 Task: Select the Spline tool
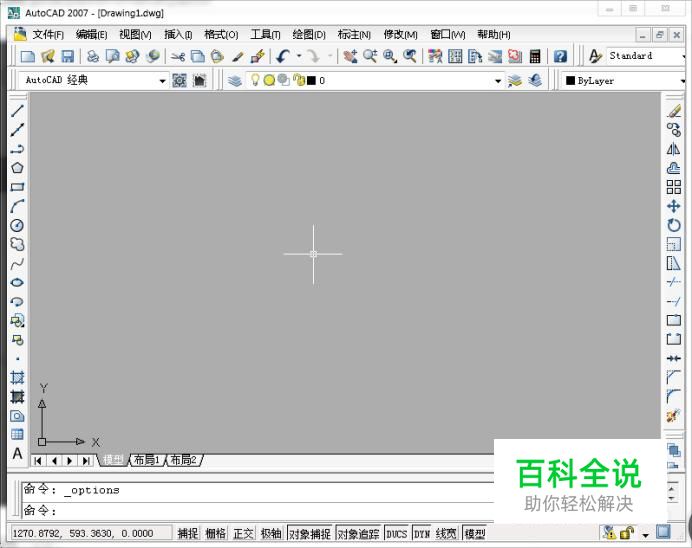coord(17,263)
